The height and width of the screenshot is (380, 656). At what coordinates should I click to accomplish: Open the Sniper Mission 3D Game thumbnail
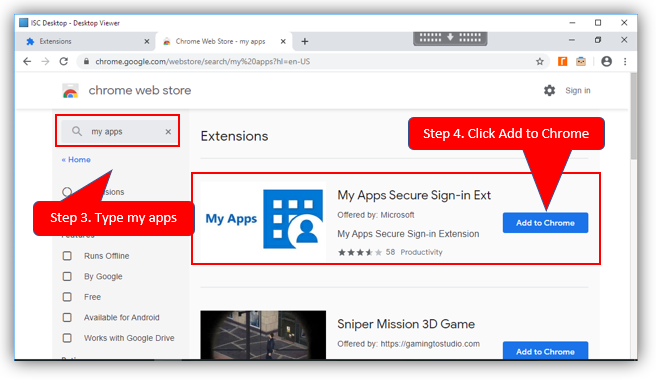pos(263,334)
